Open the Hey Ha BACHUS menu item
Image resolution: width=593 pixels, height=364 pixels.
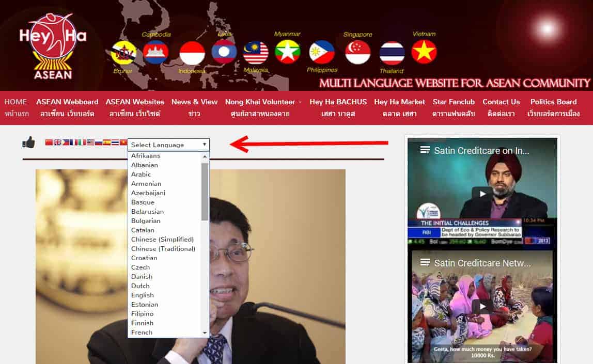click(338, 107)
